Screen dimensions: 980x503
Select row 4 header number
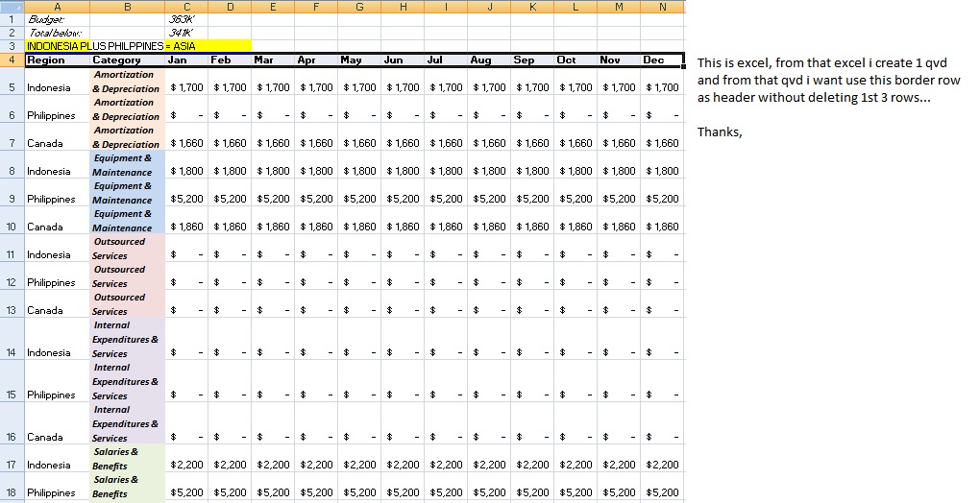tap(12, 60)
